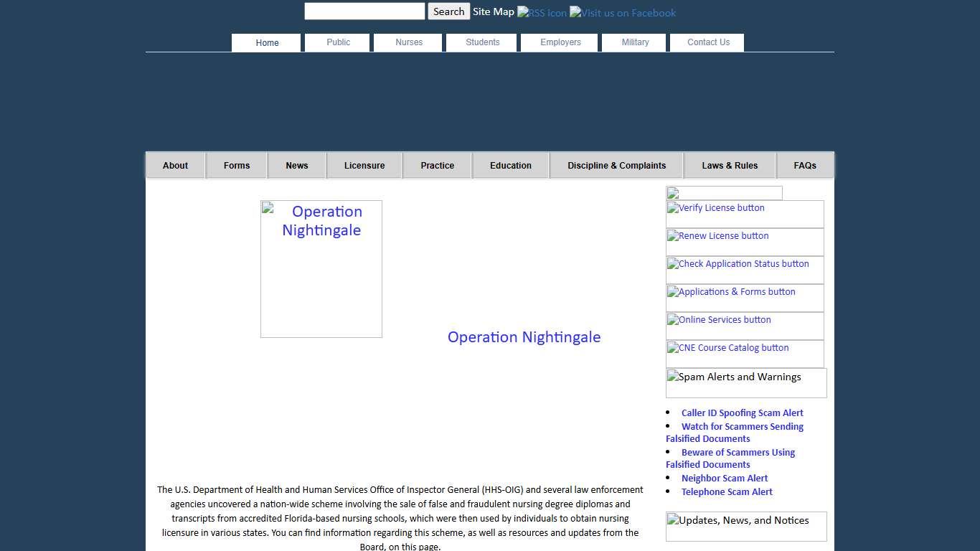Open the Neighbor Scam Alert
The width and height of the screenshot is (980, 551).
(x=725, y=478)
